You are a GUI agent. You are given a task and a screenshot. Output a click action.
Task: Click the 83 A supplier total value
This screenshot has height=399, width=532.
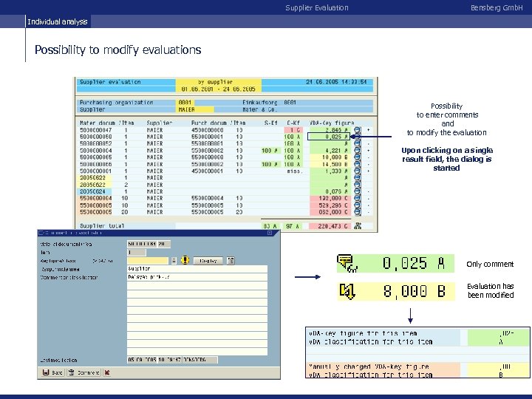click(x=270, y=226)
